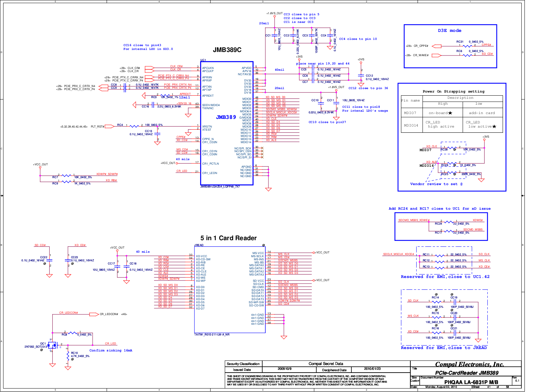
Task: Select the UC1 reference designator
Action: tap(203, 60)
